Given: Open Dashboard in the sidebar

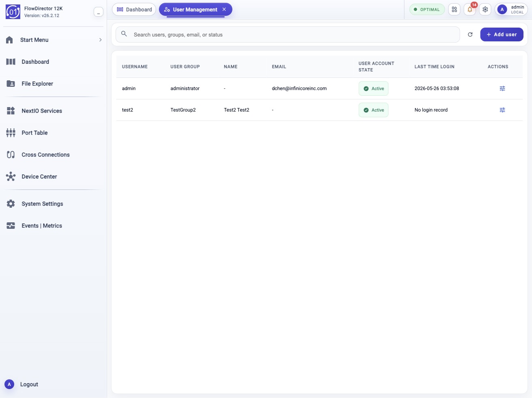Looking at the screenshot, I should pyautogui.click(x=54, y=62).
